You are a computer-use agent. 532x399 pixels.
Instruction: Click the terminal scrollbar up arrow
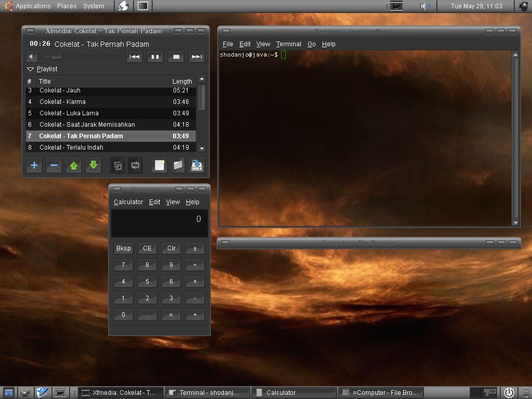(515, 54)
